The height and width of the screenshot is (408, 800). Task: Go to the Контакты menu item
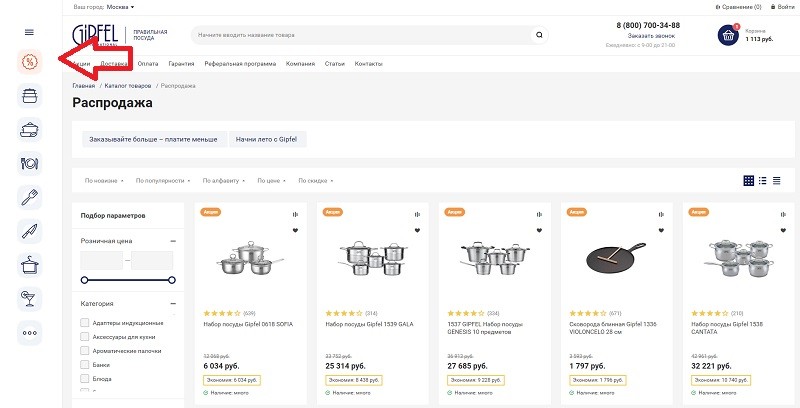point(368,64)
